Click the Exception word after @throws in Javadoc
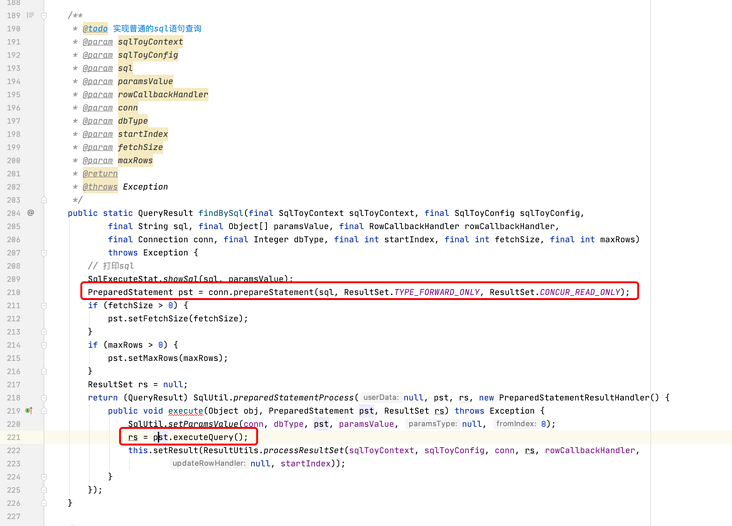The height and width of the screenshot is (526, 732). click(145, 187)
